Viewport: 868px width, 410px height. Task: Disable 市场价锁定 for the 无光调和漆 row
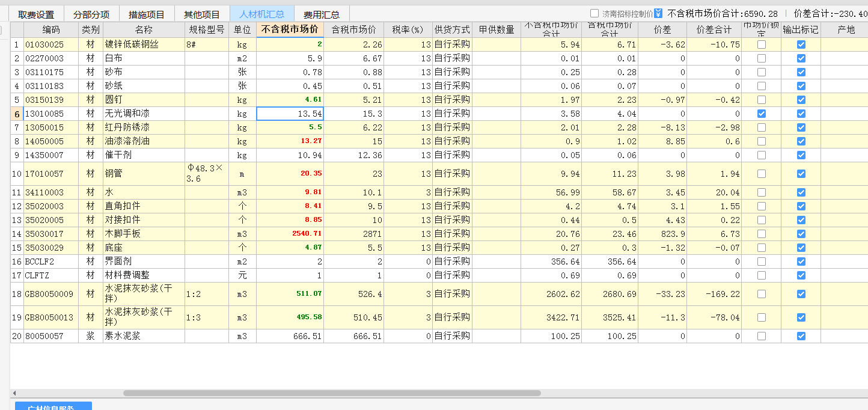click(762, 113)
